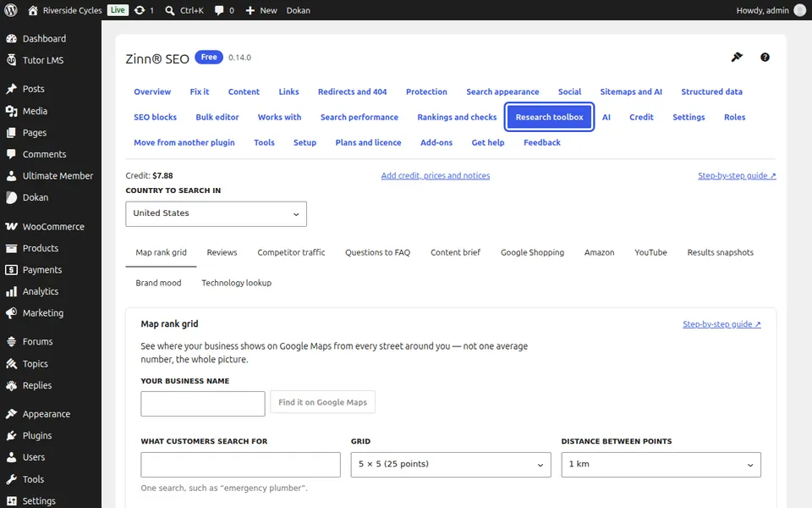Viewport: 812px width, 508px height.
Task: Click the Tutor LMS sidebar icon
Action: (11, 60)
